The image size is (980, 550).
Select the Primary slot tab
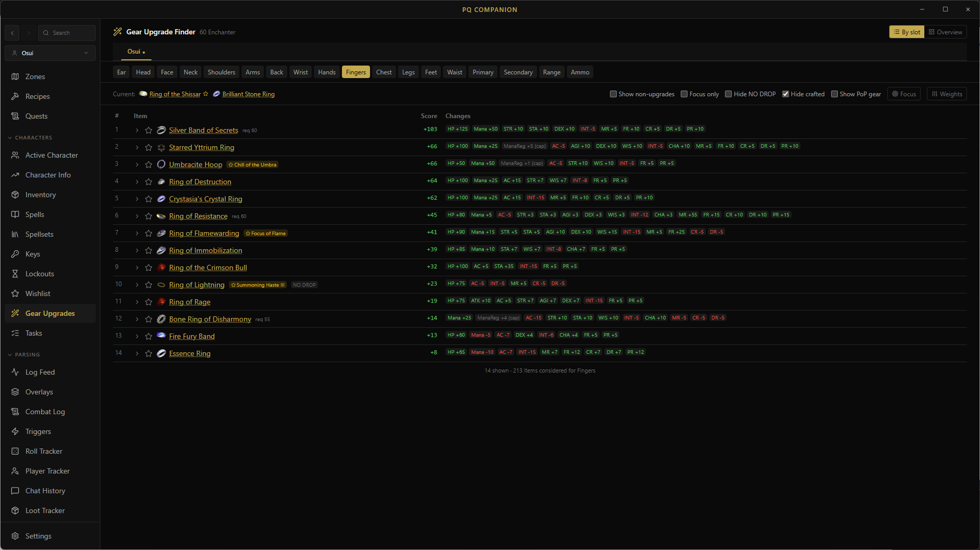[x=483, y=72]
